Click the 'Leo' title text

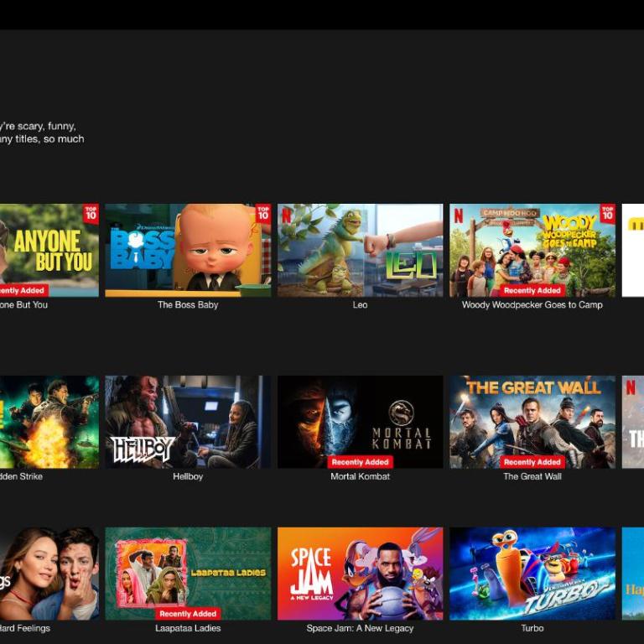(361, 304)
